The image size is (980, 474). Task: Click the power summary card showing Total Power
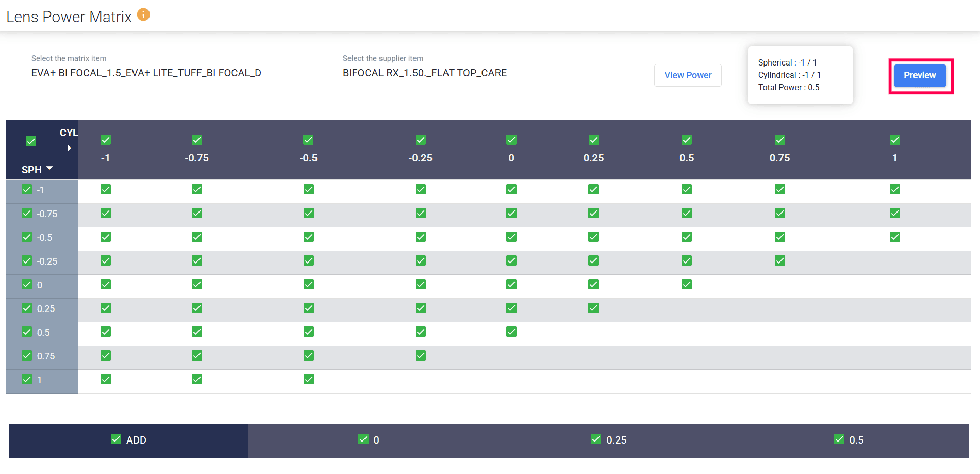[800, 75]
